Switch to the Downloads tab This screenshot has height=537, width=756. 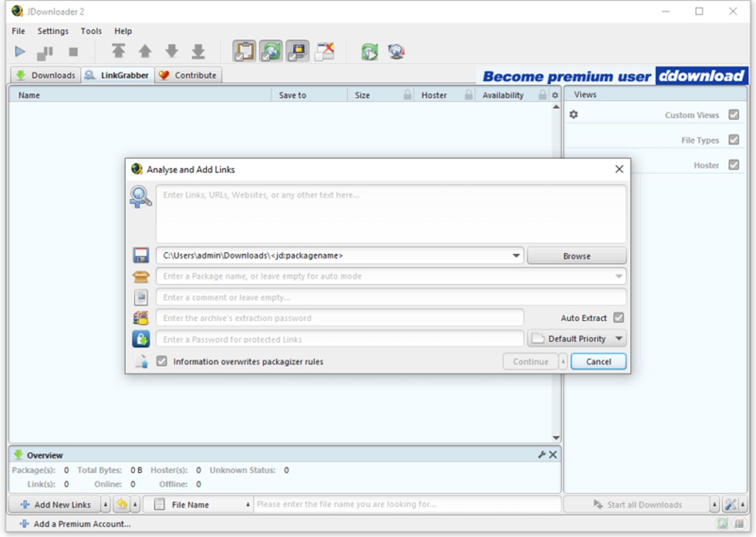tap(45, 76)
